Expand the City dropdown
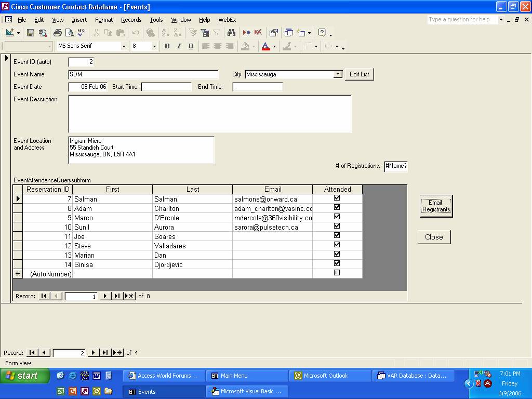The width and height of the screenshot is (532, 399). [x=338, y=74]
